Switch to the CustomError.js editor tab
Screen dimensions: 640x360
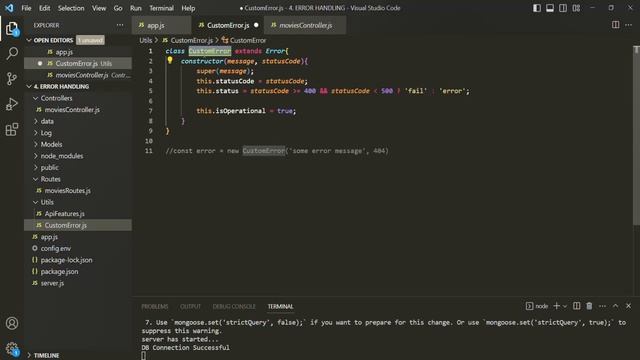point(228,25)
